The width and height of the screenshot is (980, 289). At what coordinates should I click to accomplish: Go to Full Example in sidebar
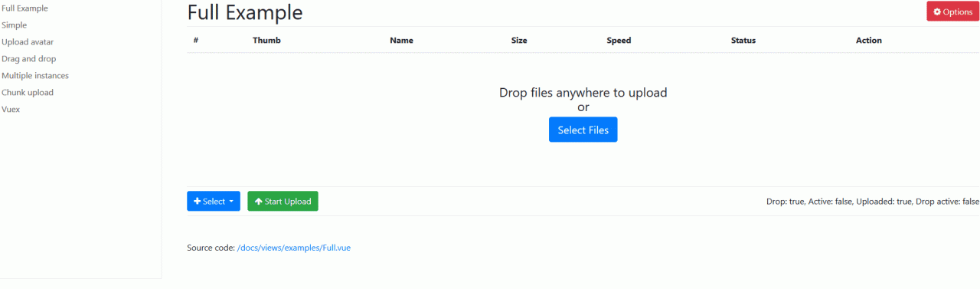pyautogui.click(x=24, y=8)
